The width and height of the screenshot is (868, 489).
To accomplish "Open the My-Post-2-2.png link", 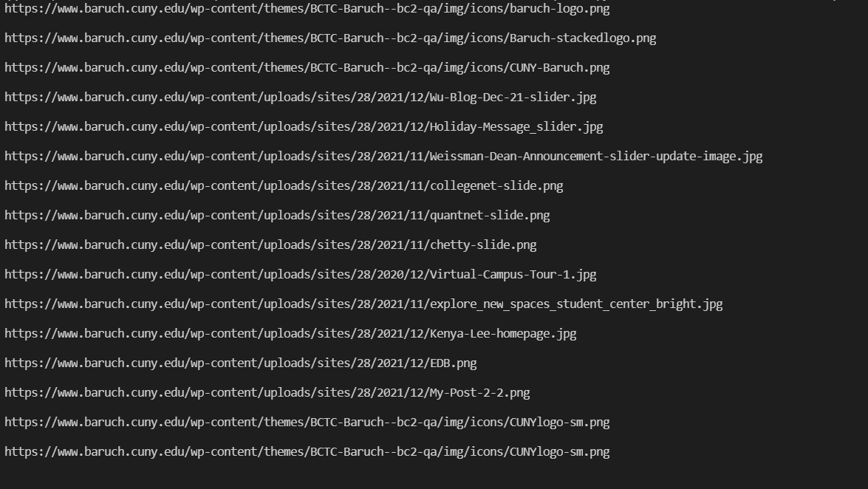I will point(267,393).
